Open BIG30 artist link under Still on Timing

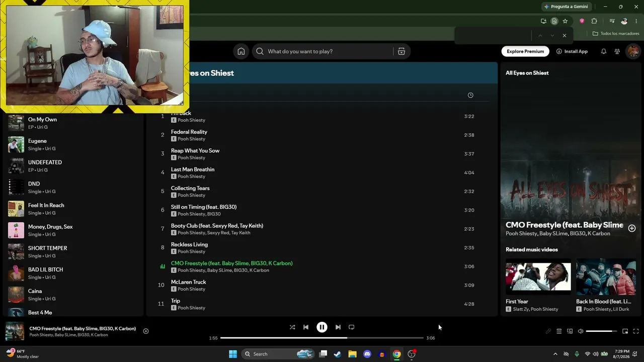(x=214, y=214)
